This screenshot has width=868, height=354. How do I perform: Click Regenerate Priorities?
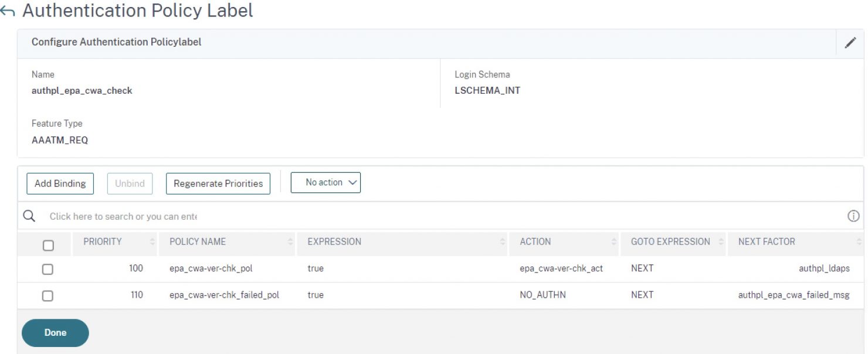tap(218, 183)
